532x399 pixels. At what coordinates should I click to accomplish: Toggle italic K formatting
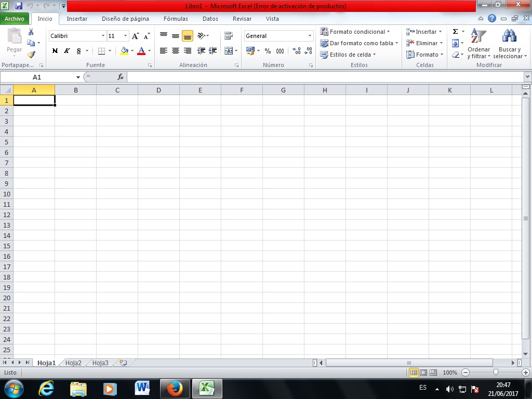pos(67,51)
